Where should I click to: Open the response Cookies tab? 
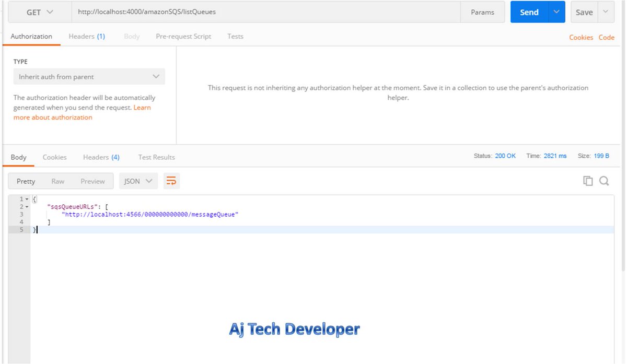55,157
